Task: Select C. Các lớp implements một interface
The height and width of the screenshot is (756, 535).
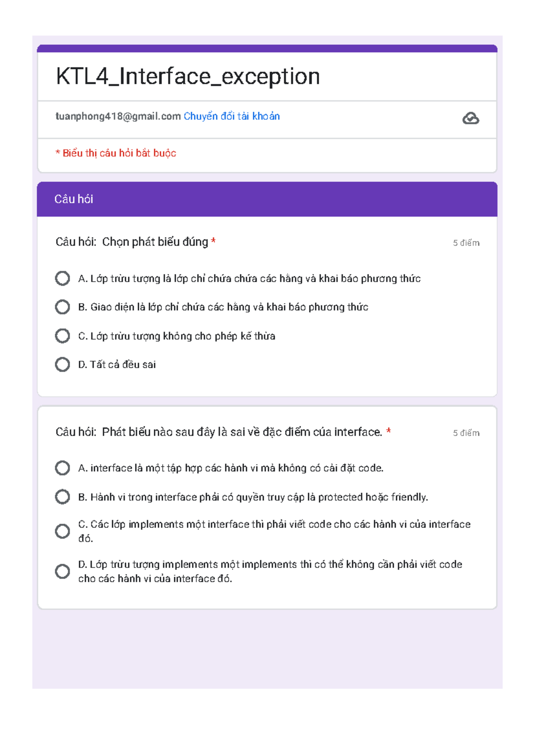Action: [62, 531]
